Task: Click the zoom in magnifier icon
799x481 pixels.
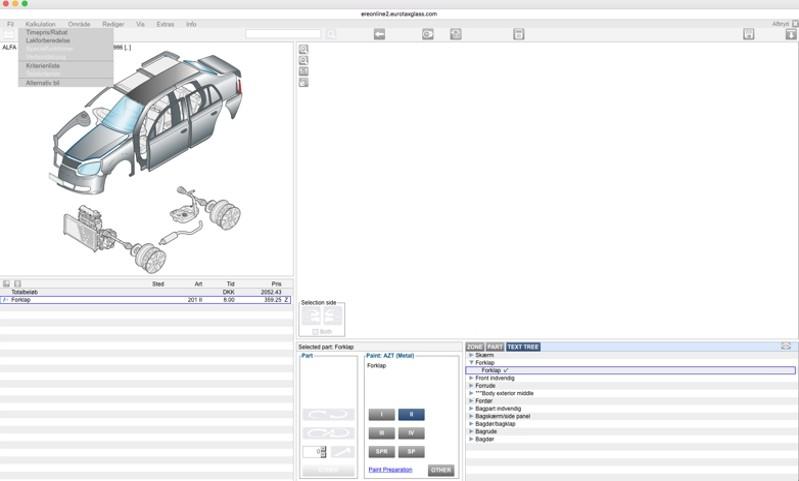Action: 304,49
